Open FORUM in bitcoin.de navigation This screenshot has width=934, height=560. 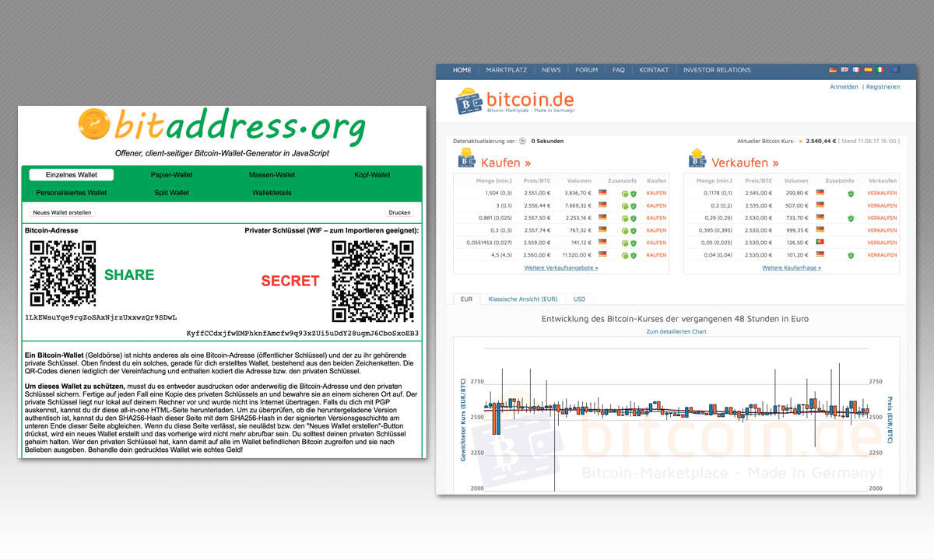point(587,70)
